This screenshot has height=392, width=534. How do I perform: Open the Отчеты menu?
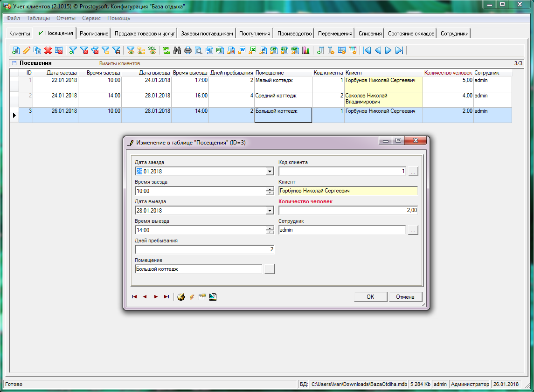66,18
